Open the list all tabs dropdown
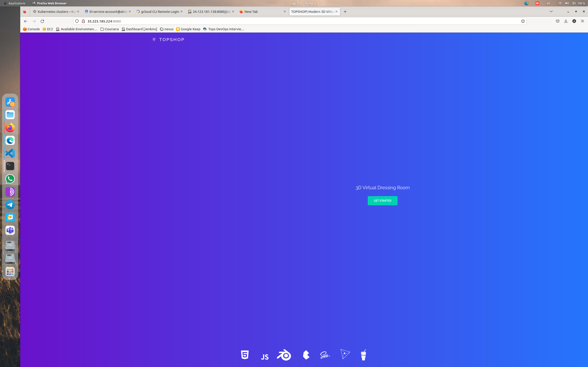Viewport: 588px width, 367px height. click(x=551, y=11)
